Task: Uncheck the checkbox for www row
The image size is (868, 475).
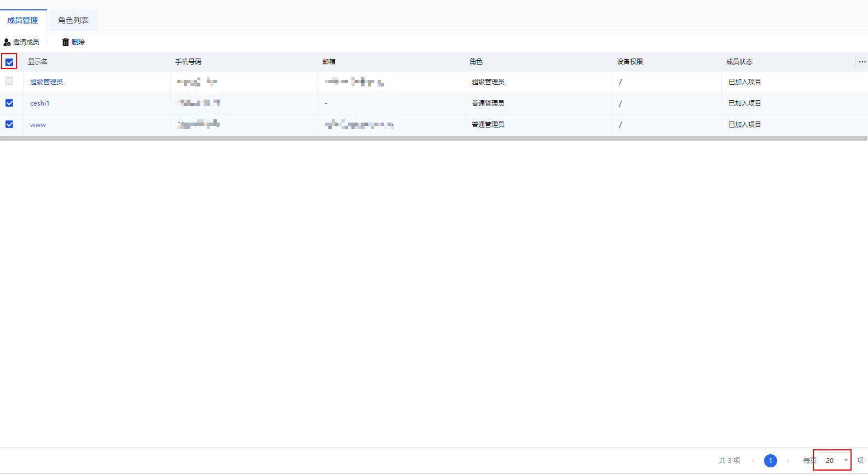Action: point(9,124)
